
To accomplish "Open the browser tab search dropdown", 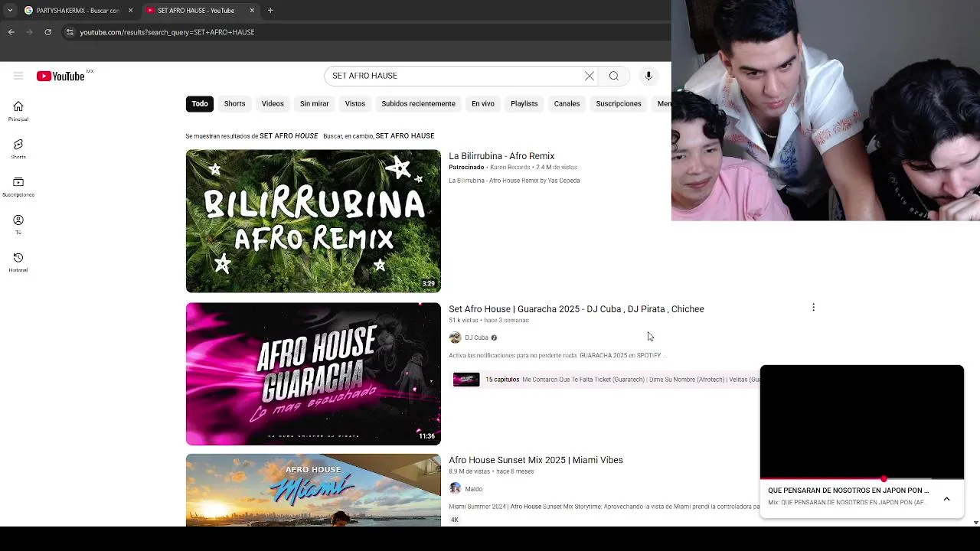I will pyautogui.click(x=9, y=10).
